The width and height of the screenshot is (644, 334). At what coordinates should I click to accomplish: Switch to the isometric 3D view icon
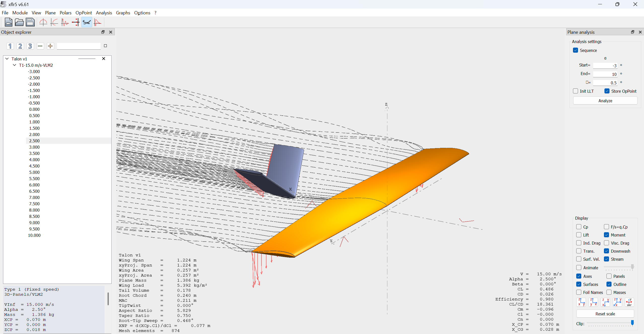(617, 302)
